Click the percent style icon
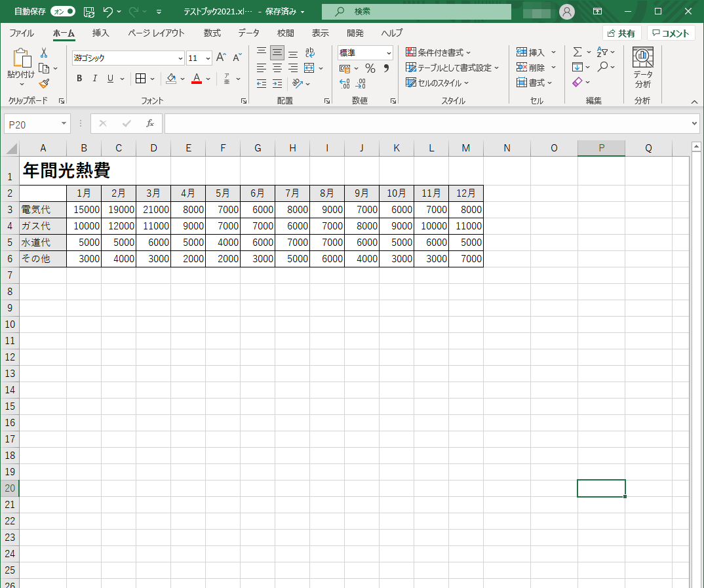This screenshot has width=704, height=588. [x=370, y=68]
